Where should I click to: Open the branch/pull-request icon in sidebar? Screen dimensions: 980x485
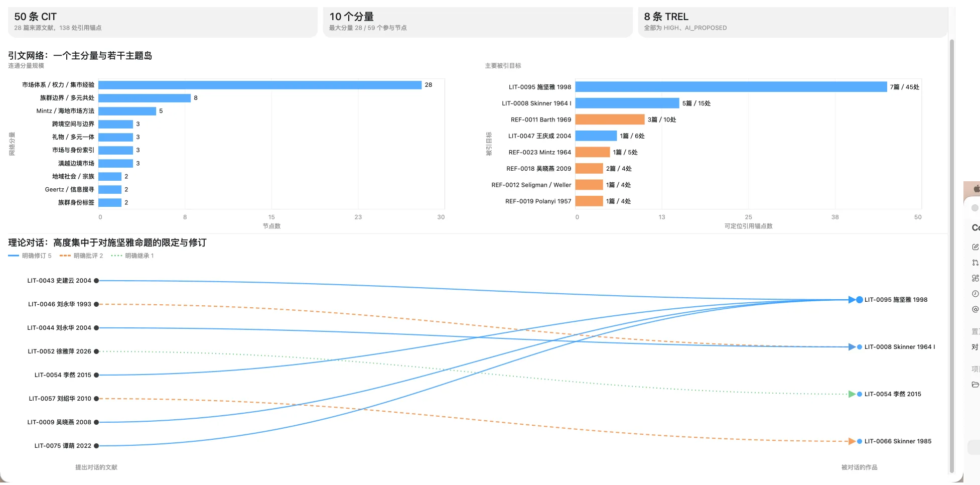[975, 263]
